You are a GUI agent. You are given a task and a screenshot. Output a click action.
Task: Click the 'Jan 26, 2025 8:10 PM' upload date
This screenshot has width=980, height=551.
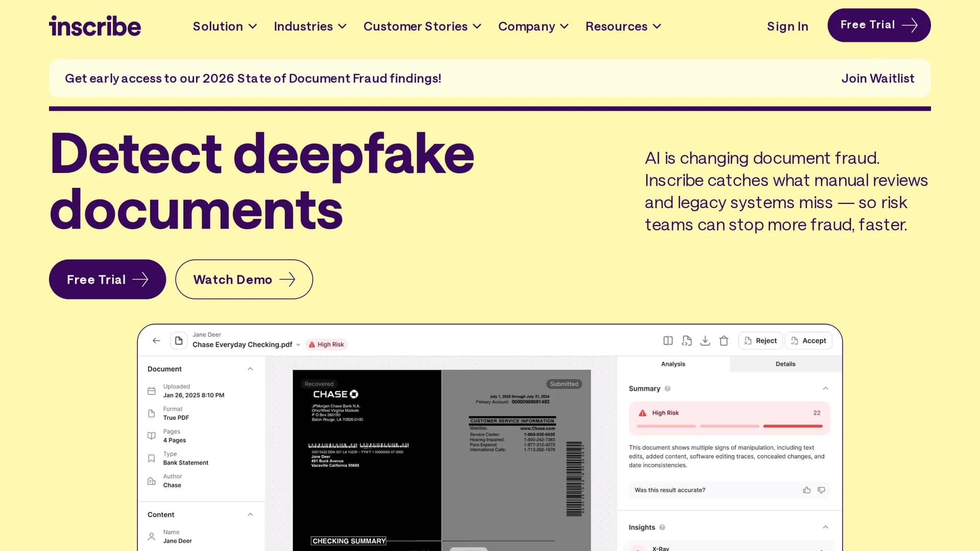tap(193, 395)
